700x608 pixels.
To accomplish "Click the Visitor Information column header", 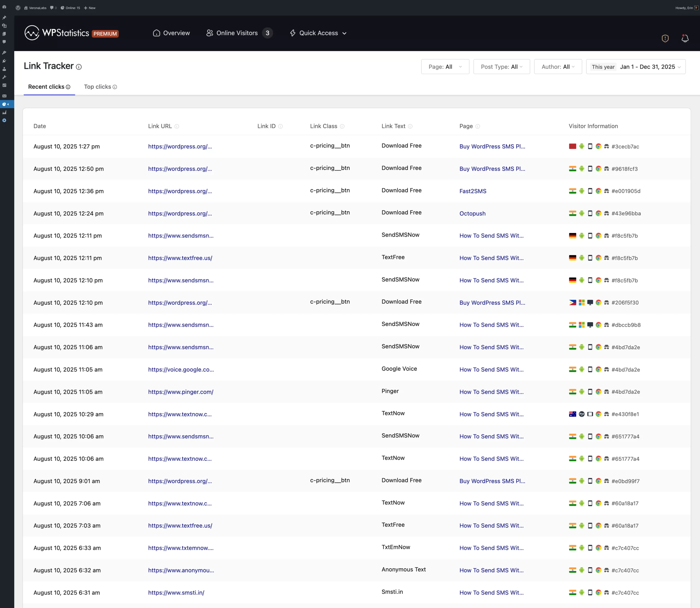I will click(593, 126).
